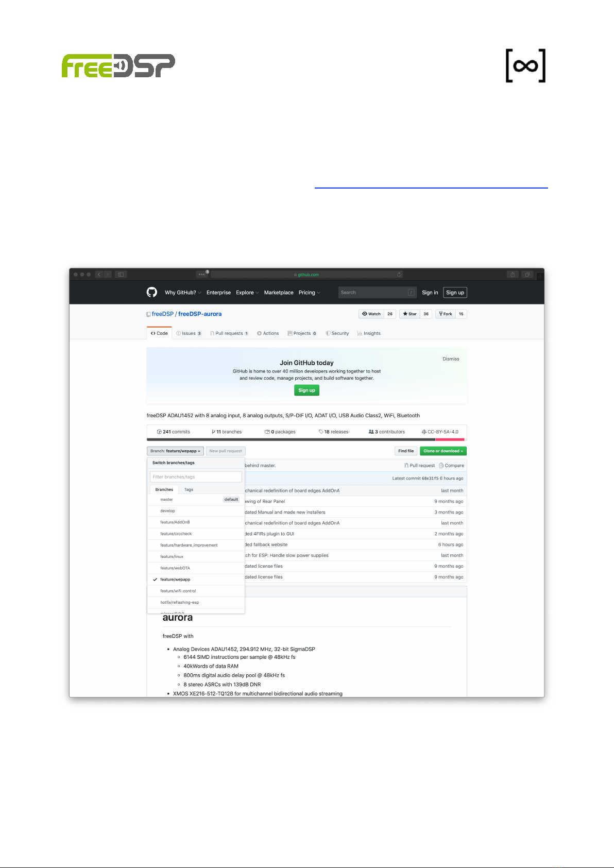Click the github.com address bar
The height and width of the screenshot is (868, 614).
306,275
